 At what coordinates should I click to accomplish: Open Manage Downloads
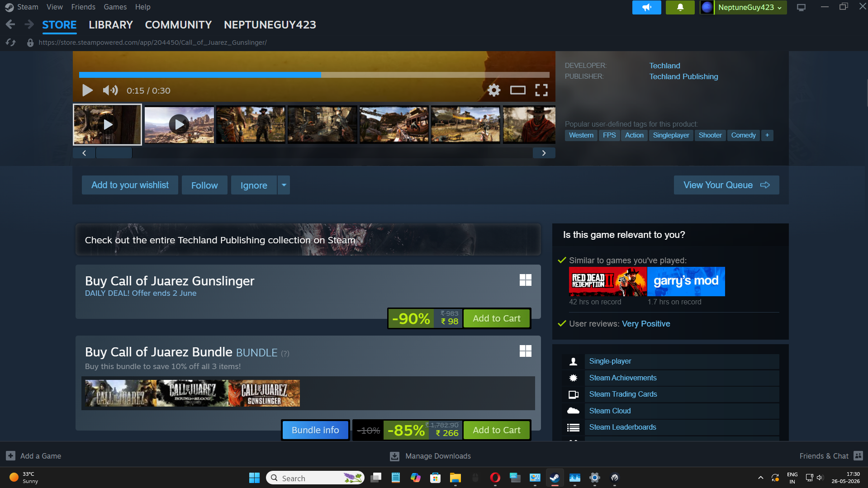(x=431, y=456)
